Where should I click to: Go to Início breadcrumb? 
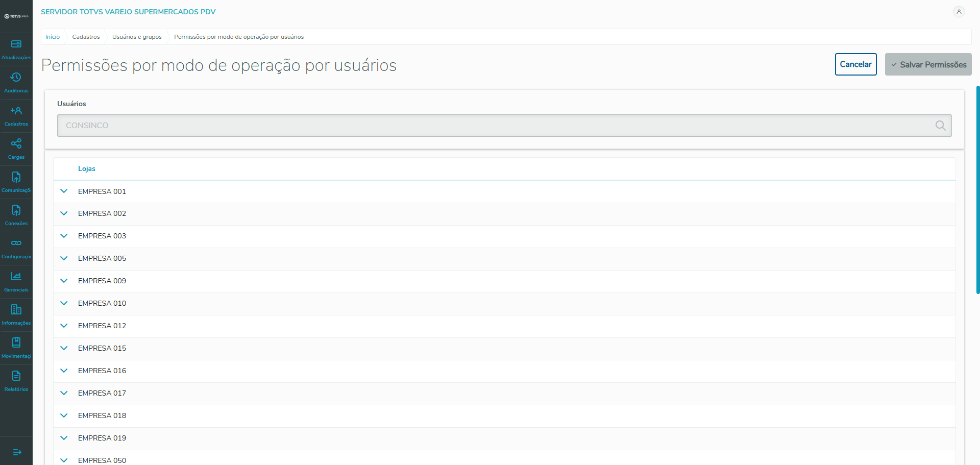click(53, 37)
